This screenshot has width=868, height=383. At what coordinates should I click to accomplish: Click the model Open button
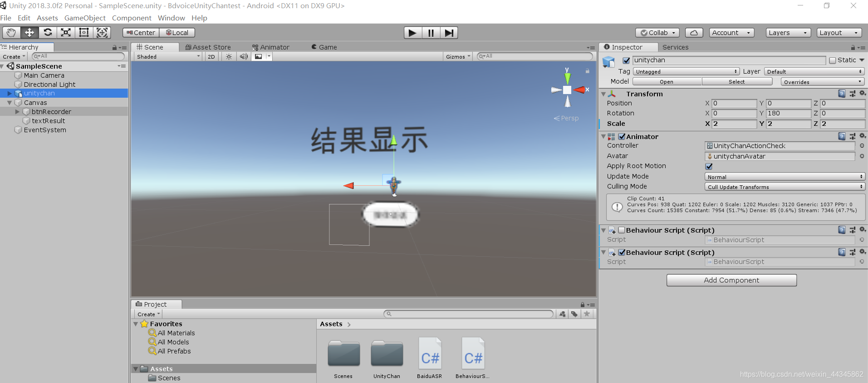667,82
